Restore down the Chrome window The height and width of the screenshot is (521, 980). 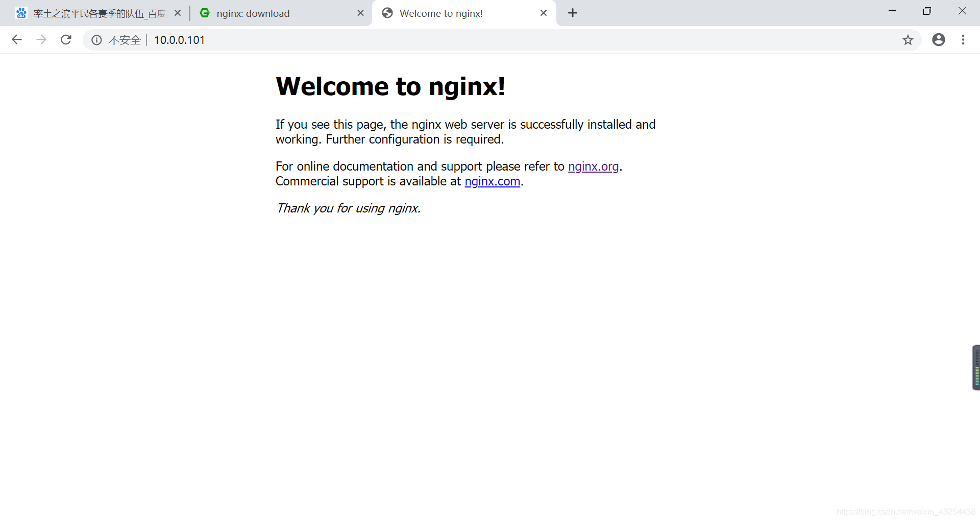[x=927, y=11]
